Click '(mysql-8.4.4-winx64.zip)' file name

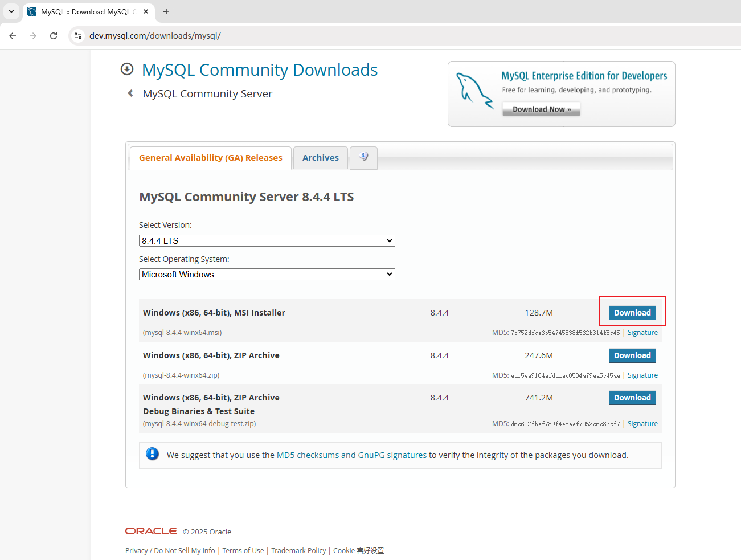click(x=181, y=375)
